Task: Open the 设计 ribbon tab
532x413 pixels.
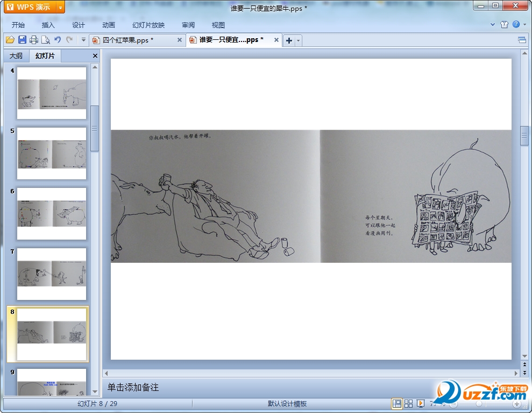Action: (79, 25)
